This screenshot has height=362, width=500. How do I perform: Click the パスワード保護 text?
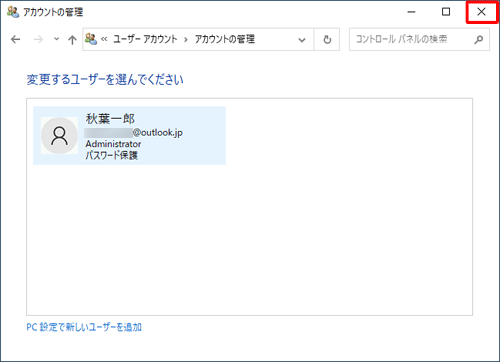(x=111, y=155)
